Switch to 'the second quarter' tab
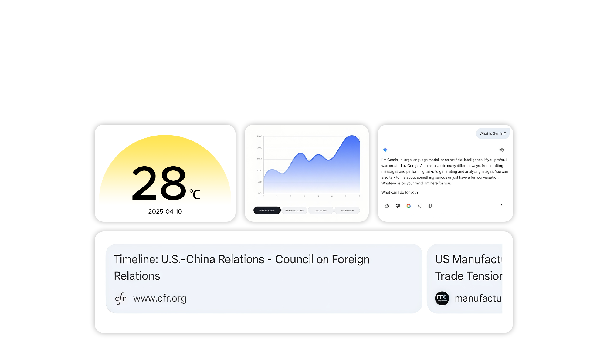The image size is (607, 364). coord(294,210)
